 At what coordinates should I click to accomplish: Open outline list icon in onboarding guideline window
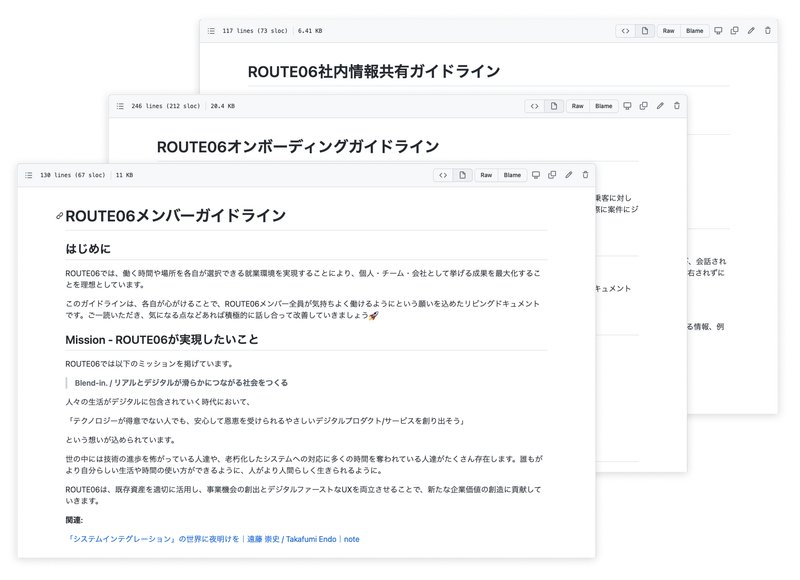point(120,106)
